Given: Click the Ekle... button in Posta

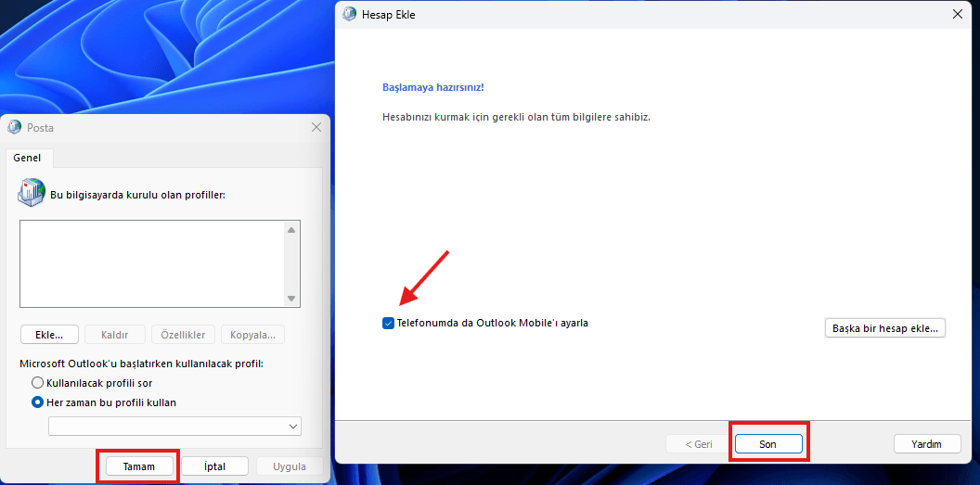Looking at the screenshot, I should pos(49,335).
